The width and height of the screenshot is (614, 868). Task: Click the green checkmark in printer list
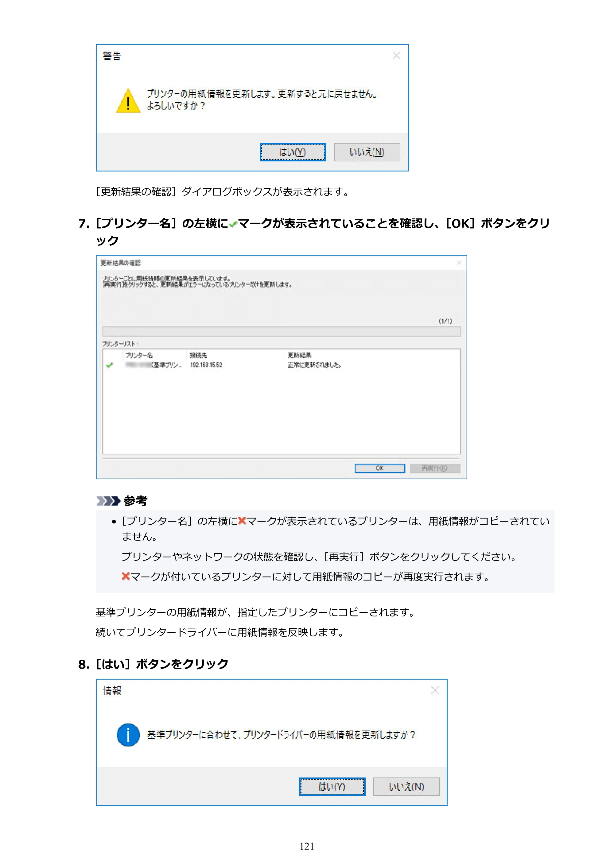pyautogui.click(x=109, y=365)
